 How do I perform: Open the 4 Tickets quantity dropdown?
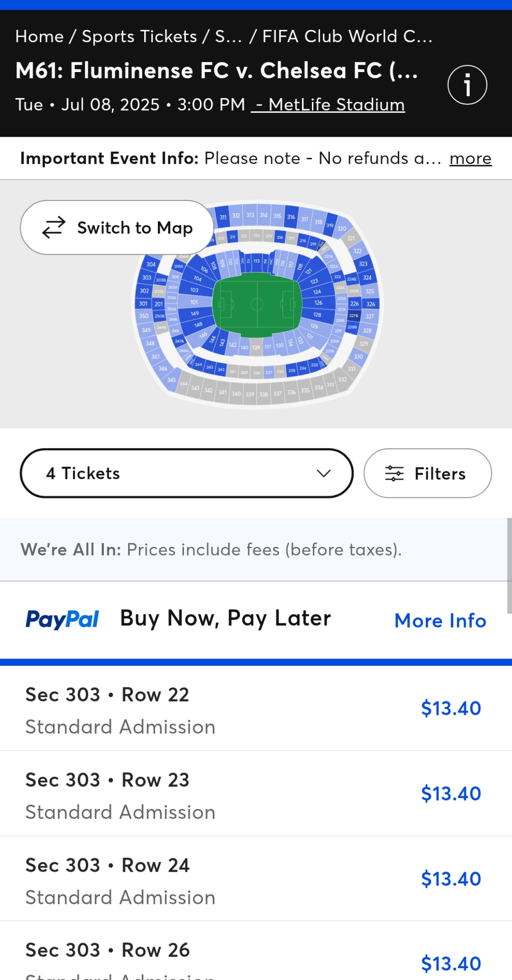pos(186,473)
